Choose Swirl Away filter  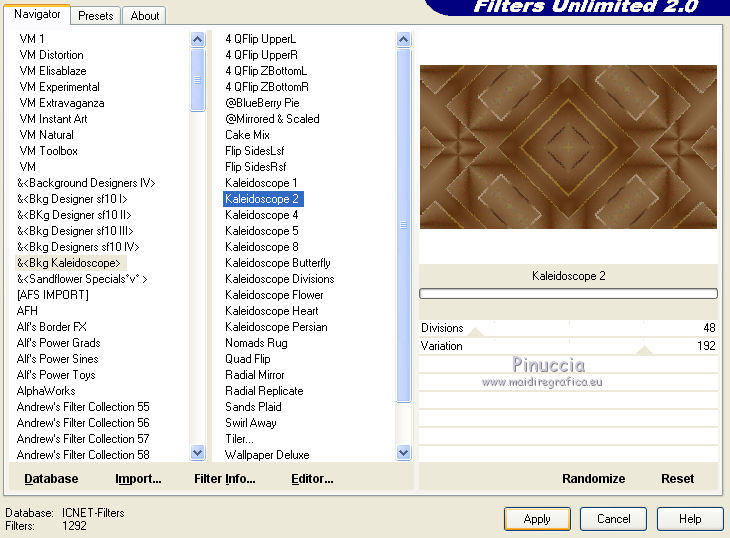(251, 423)
